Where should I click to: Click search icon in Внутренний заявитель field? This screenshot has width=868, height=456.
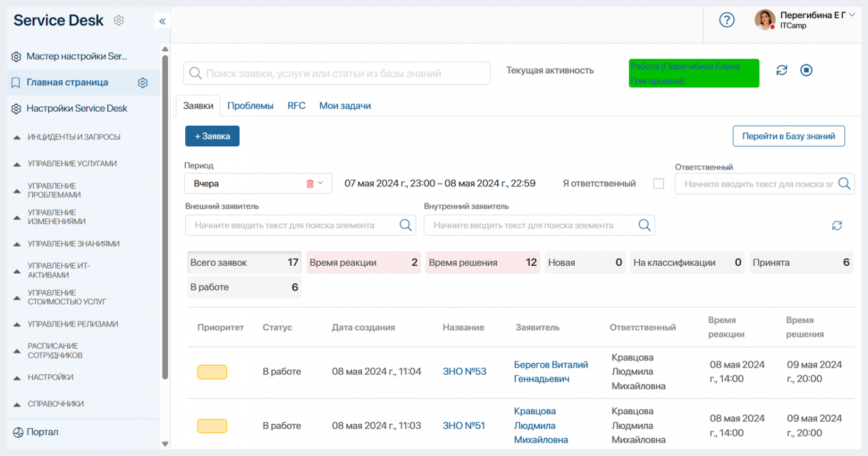click(644, 225)
